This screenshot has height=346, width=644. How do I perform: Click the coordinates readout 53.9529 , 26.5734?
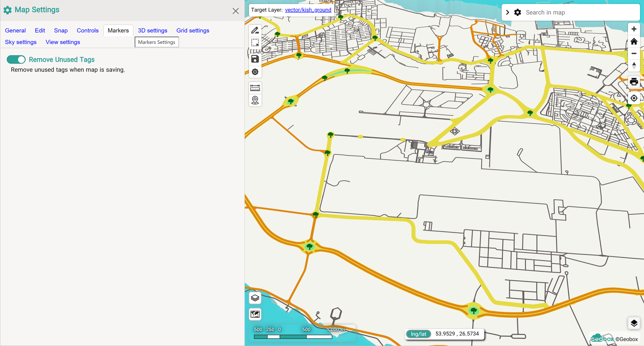point(457,334)
